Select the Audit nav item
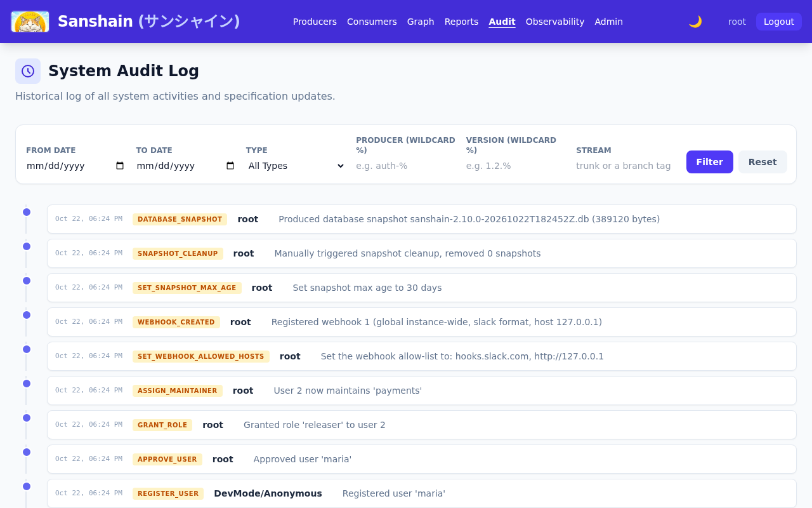812x508 pixels. pyautogui.click(x=502, y=22)
